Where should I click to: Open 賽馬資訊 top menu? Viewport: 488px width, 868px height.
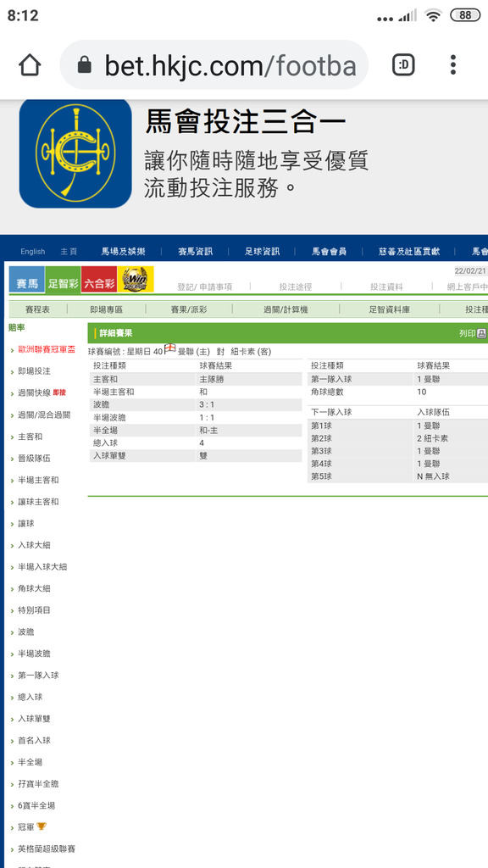(x=195, y=251)
